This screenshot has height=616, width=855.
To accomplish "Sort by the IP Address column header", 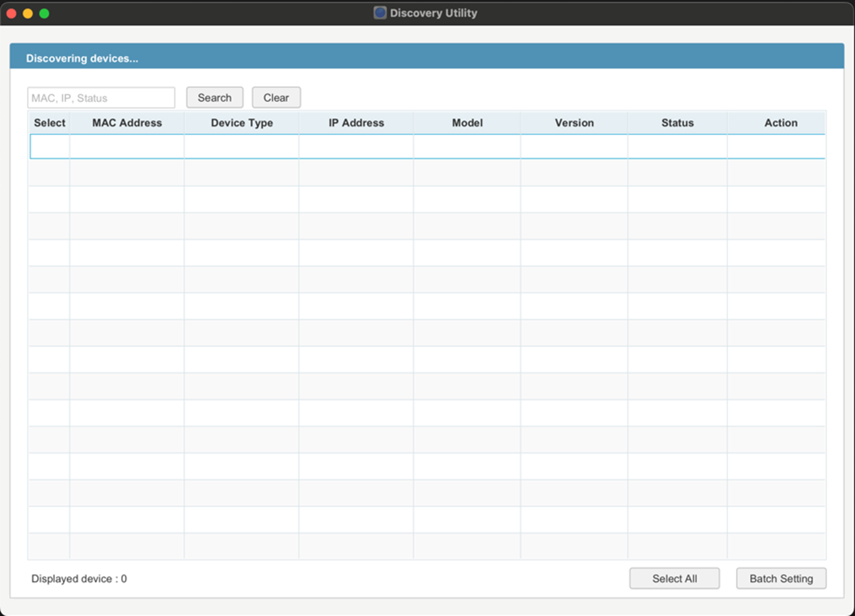I will pos(356,123).
